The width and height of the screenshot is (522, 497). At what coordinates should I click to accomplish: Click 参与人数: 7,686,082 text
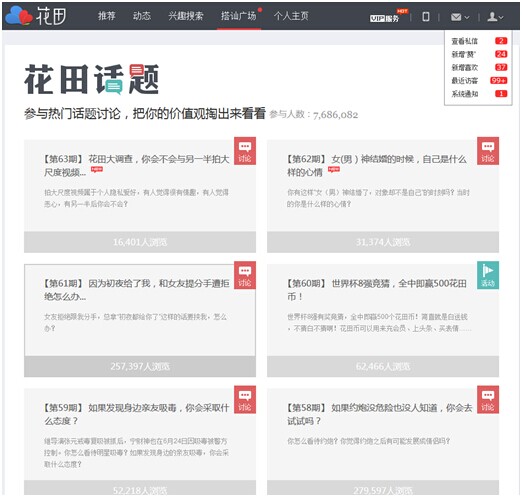[314, 115]
